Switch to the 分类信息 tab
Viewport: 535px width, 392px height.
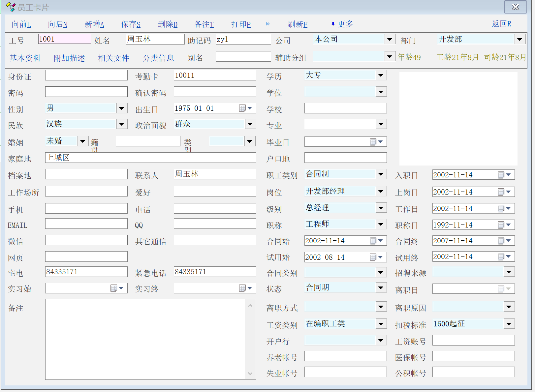[x=158, y=58]
